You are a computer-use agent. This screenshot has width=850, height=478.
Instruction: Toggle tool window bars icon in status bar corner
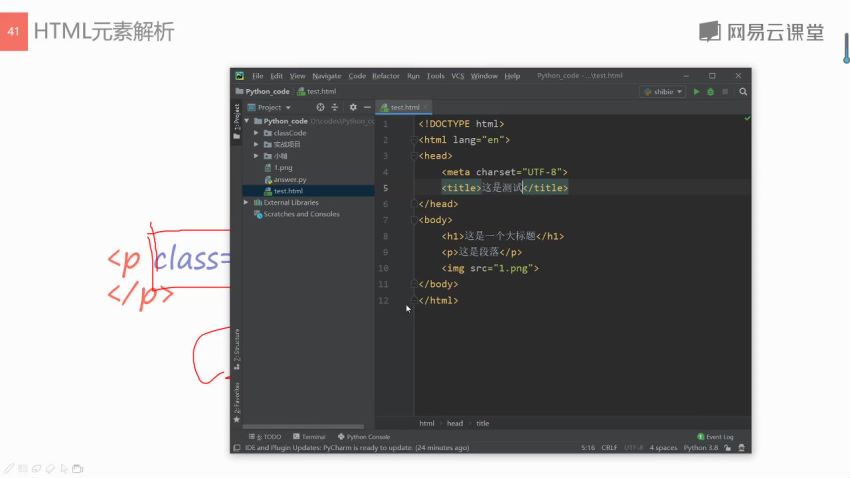(x=237, y=448)
